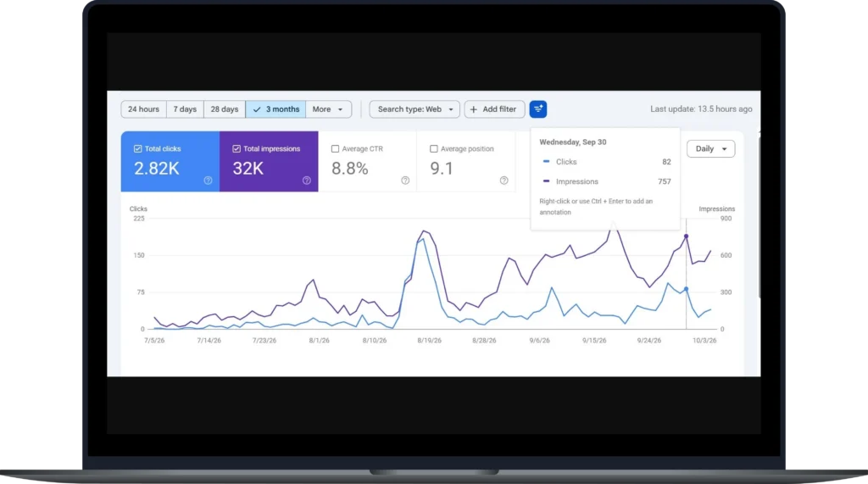Select the 7 days date range
The height and width of the screenshot is (484, 868).
point(185,109)
